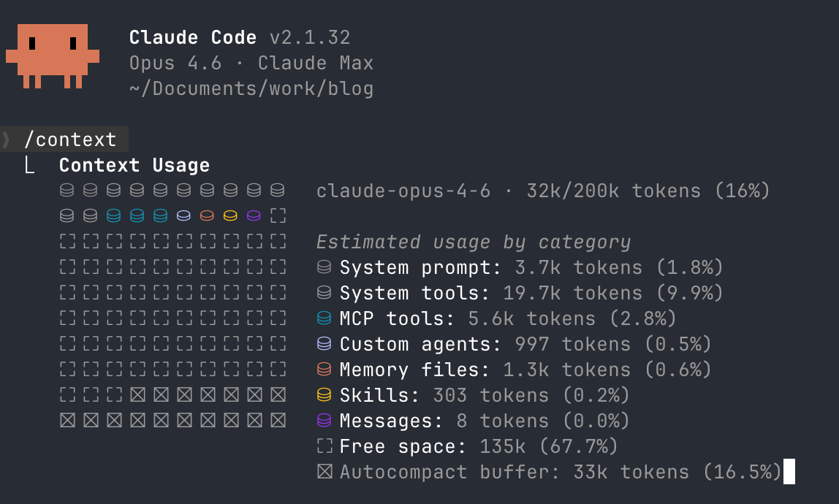Click the claude-opus-4-6 token summary line
Screen dimensions: 839x504
[x=543, y=191]
